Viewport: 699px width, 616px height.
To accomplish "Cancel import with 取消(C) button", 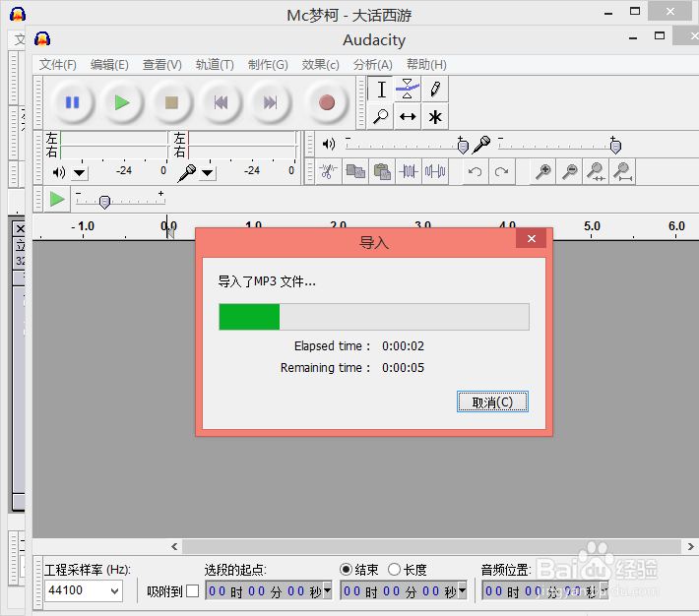I will (x=492, y=402).
